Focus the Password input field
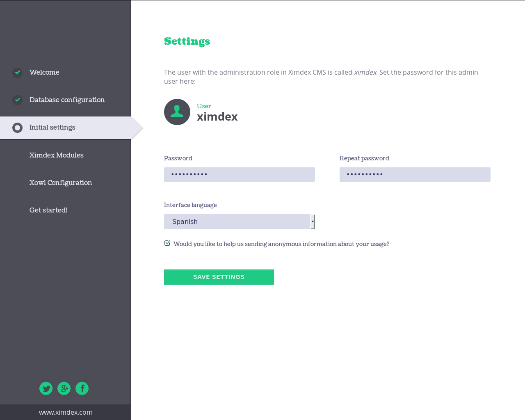The image size is (525, 420). point(240,174)
